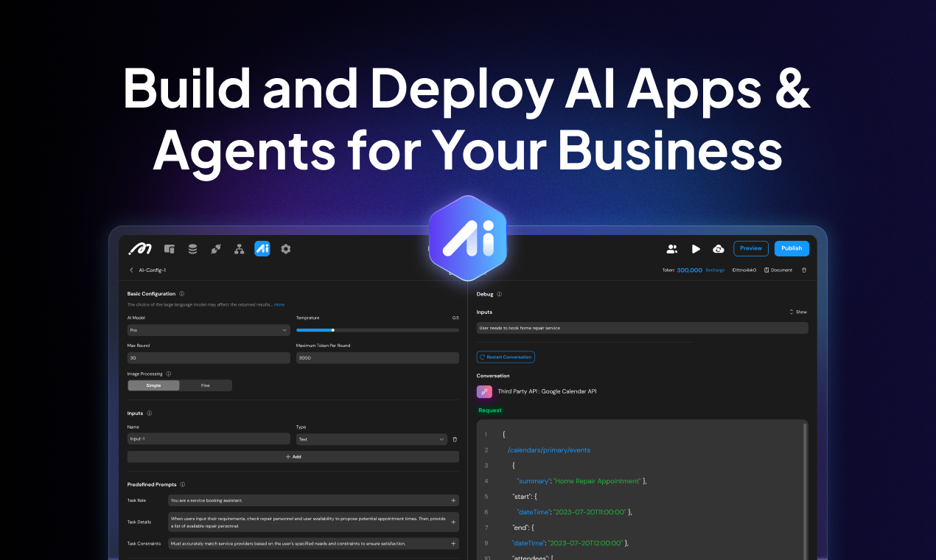The height and width of the screenshot is (560, 936).
Task: Click the plus icon in Task Role field
Action: 453,500
